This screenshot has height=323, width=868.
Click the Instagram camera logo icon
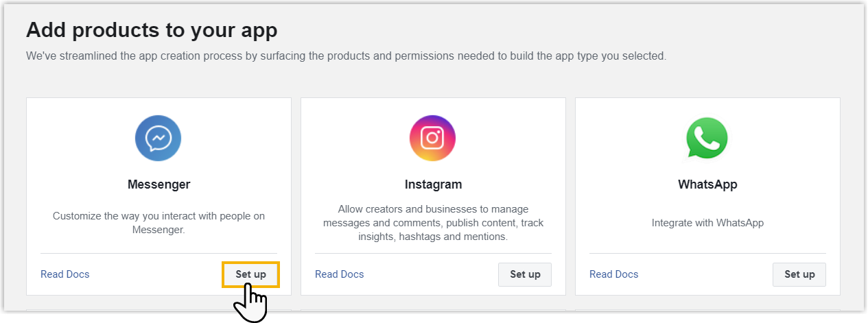(432, 139)
